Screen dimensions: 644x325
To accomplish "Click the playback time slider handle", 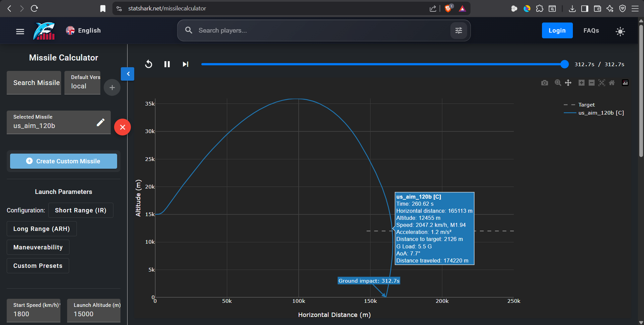I will [x=564, y=64].
